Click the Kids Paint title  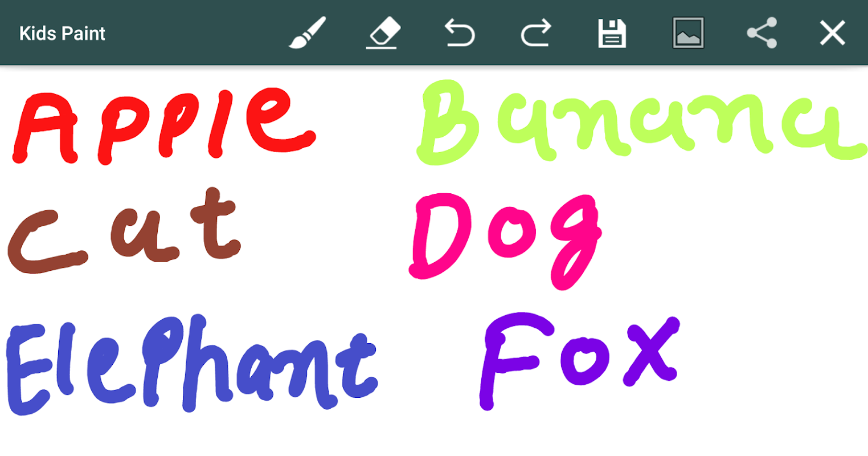pyautogui.click(x=63, y=34)
